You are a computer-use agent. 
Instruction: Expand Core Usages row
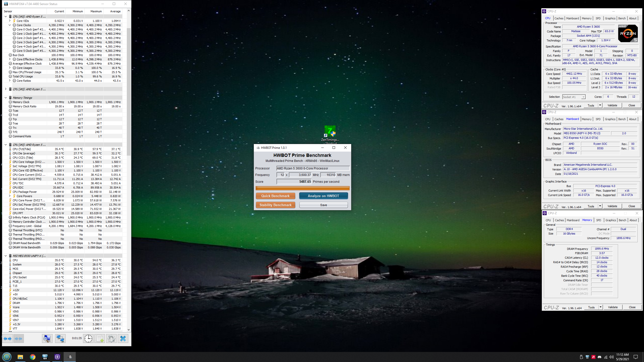click(10, 68)
